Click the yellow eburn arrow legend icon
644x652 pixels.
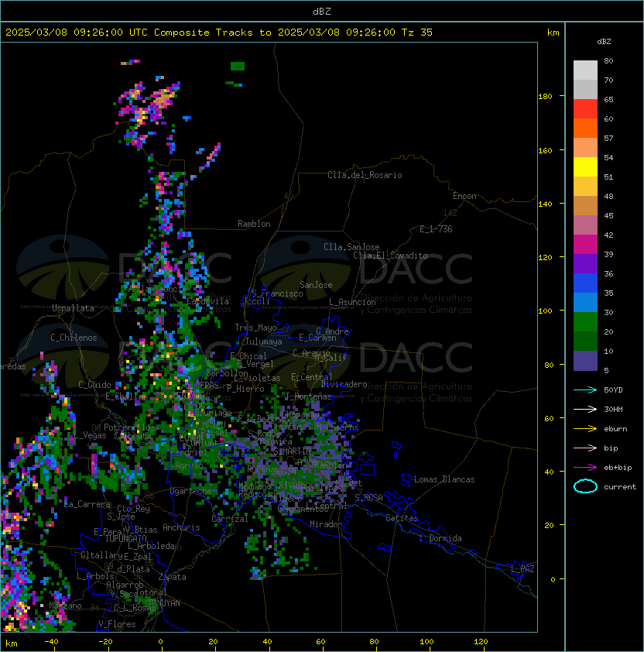585,429
